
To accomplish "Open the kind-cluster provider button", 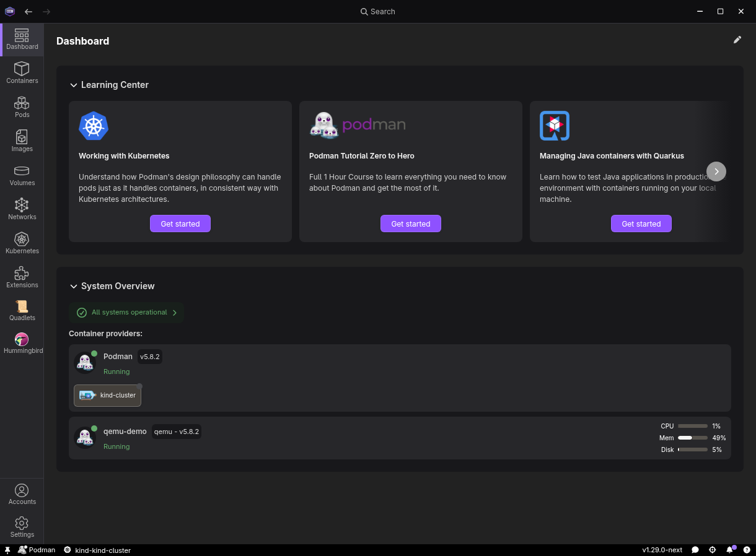I will click(x=107, y=395).
